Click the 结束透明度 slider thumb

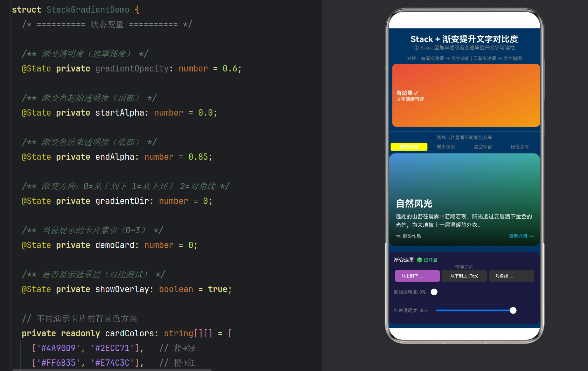click(x=513, y=310)
